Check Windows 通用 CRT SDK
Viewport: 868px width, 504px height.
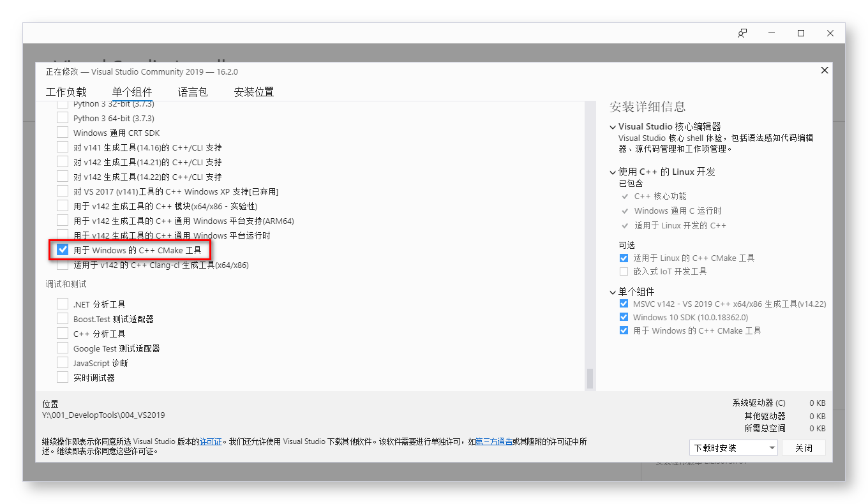point(63,132)
